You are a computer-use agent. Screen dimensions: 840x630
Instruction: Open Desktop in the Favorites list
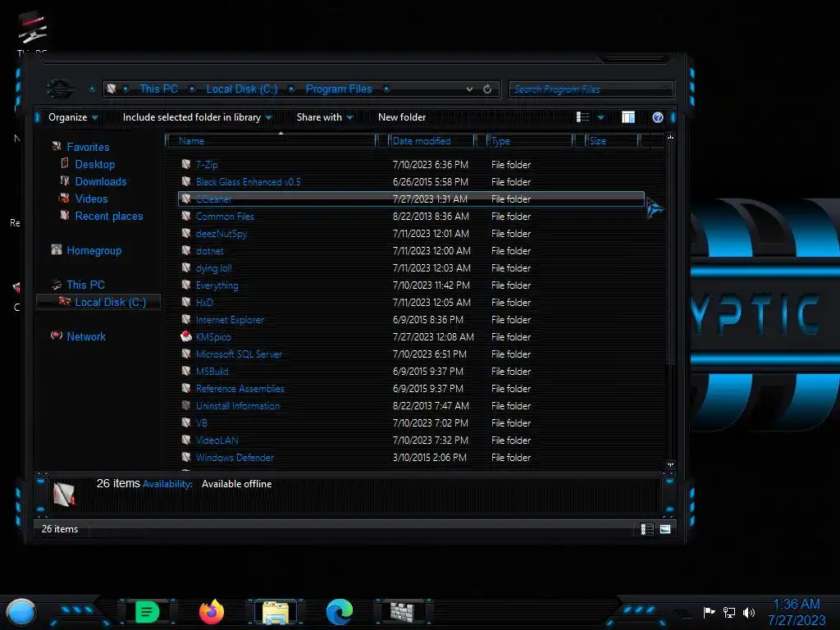coord(95,164)
